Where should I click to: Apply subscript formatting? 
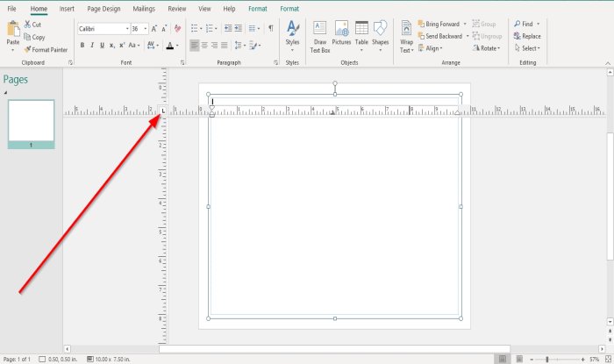[111, 46]
